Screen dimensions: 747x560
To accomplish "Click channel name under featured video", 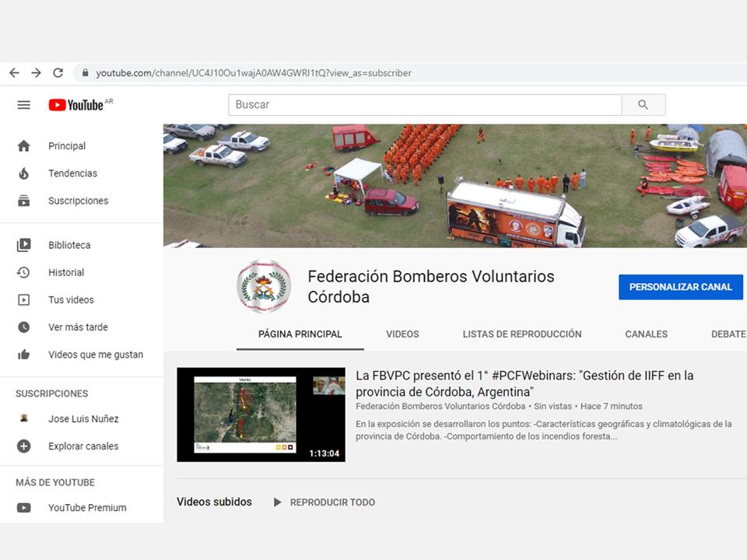I will [x=440, y=406].
